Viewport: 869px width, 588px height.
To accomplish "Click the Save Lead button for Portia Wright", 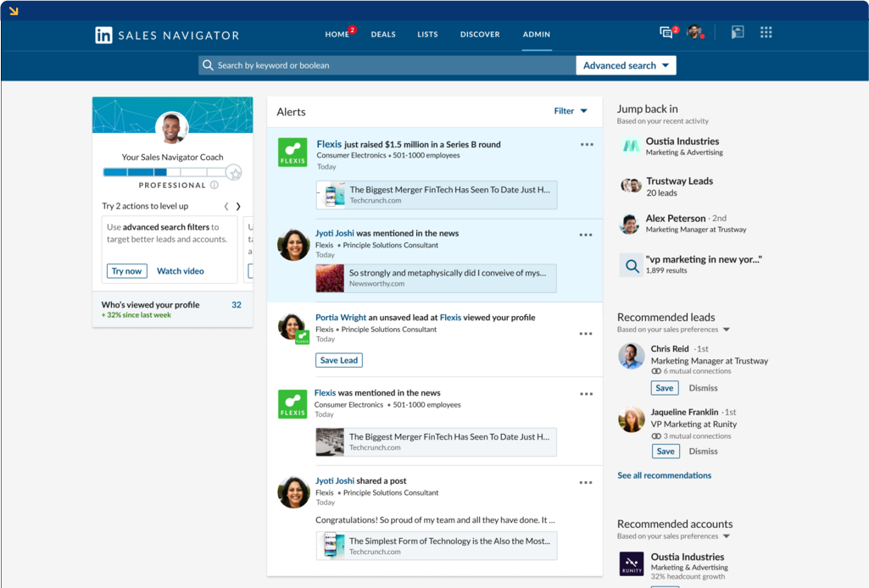I will point(338,359).
